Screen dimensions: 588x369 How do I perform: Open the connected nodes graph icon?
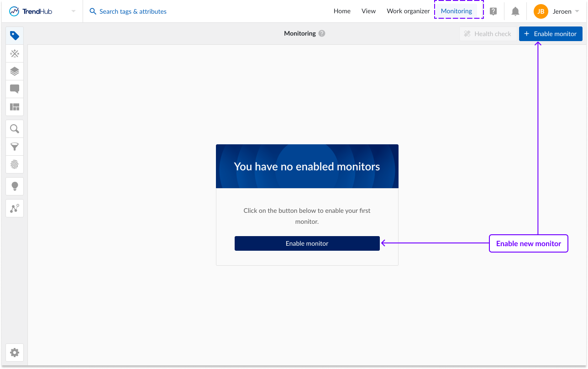click(15, 208)
